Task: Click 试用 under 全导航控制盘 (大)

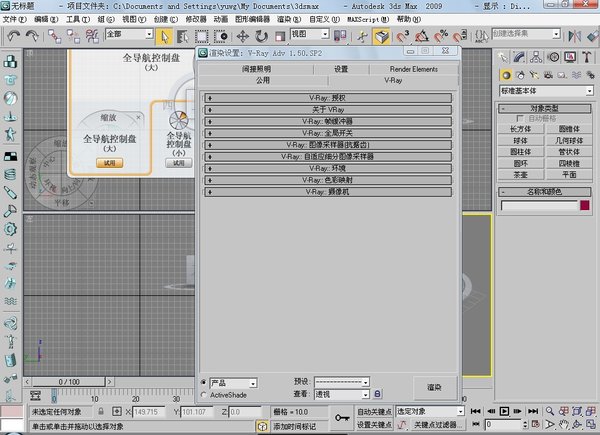Action: 109,163
